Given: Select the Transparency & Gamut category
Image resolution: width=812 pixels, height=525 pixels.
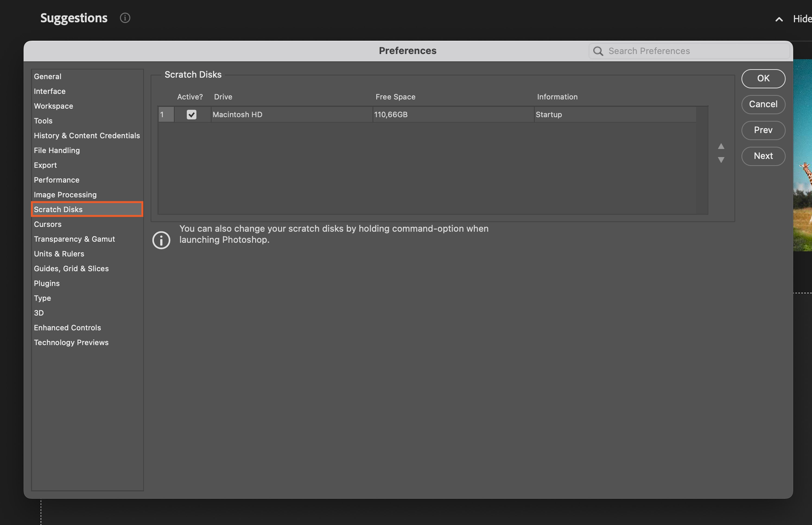Looking at the screenshot, I should pyautogui.click(x=74, y=239).
